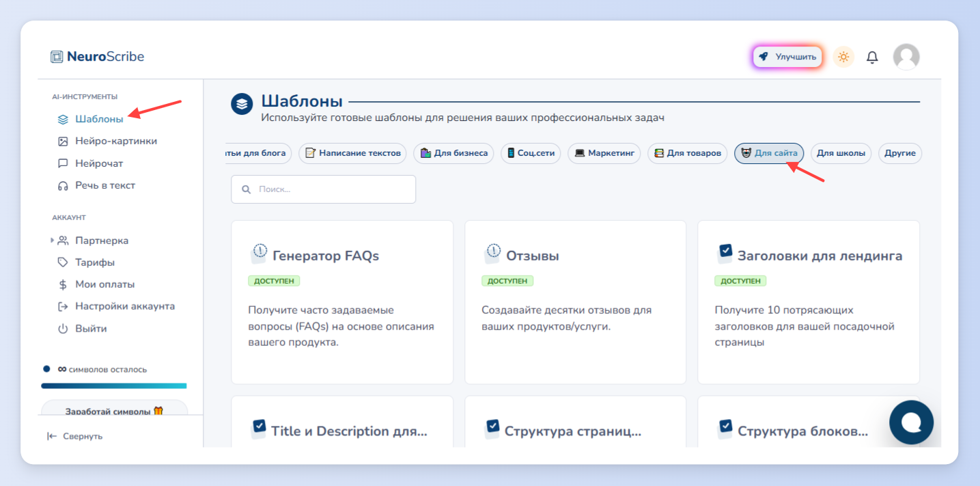Click the headphones icon for Речь в текст

[x=63, y=185]
